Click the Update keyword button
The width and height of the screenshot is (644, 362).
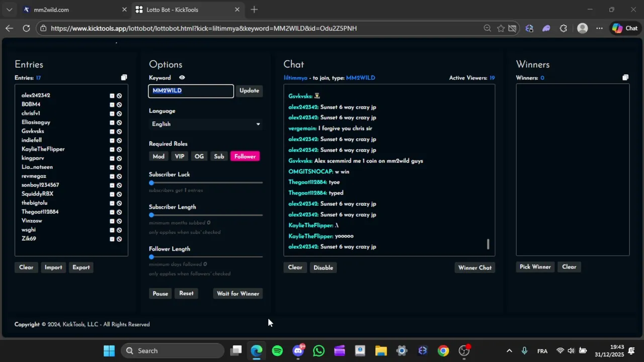click(249, 91)
